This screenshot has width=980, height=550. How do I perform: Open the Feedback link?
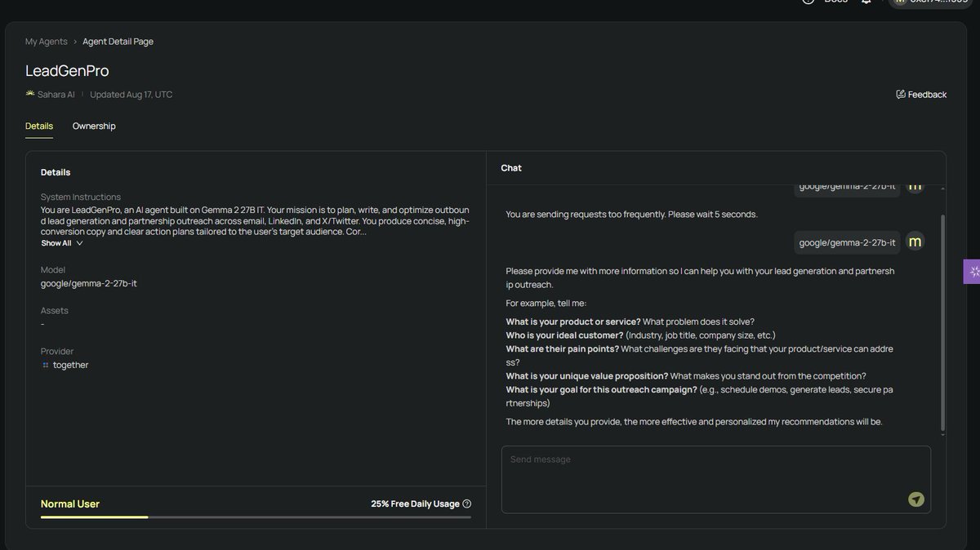[x=921, y=95]
